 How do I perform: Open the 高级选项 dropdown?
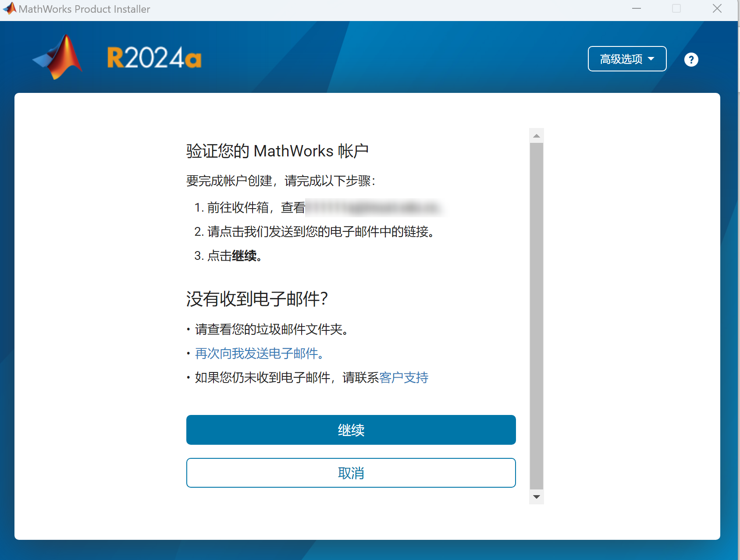pyautogui.click(x=627, y=58)
